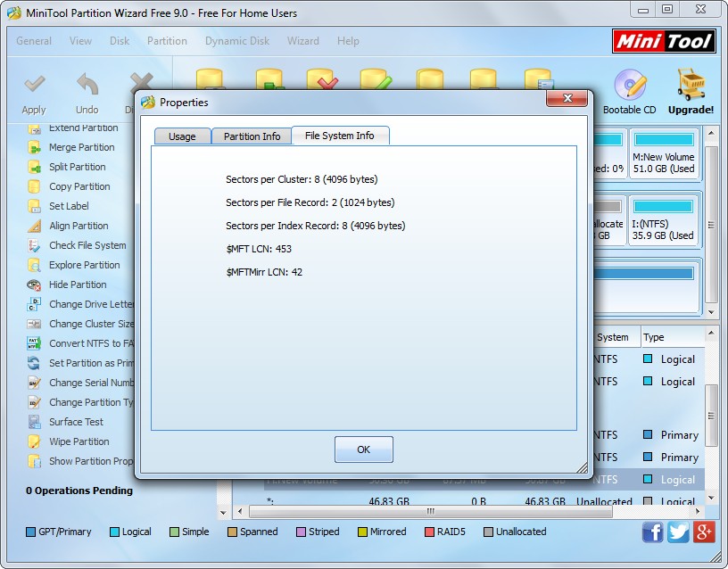This screenshot has height=569, width=728.
Task: Click the Check File System icon
Action: pos(34,245)
